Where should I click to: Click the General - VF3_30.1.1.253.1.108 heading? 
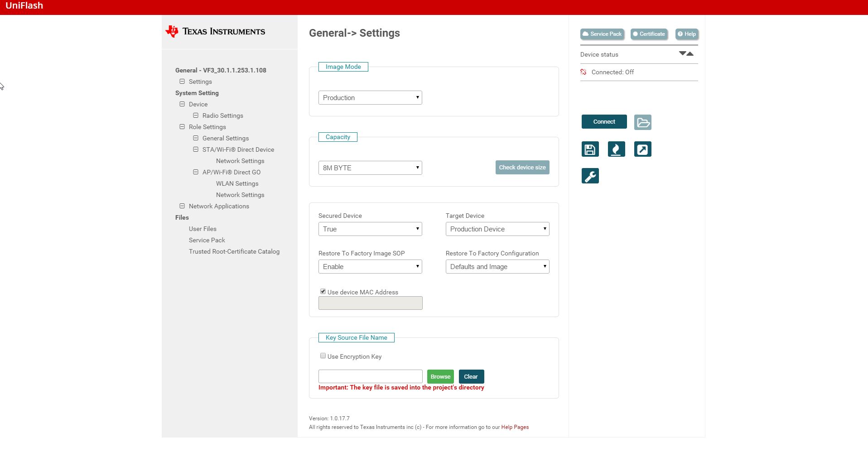tap(221, 70)
